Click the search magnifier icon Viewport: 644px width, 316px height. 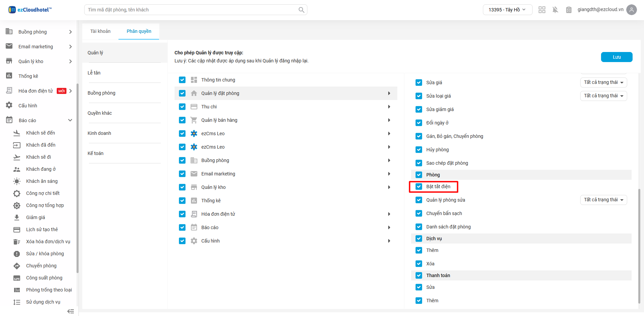point(301,10)
